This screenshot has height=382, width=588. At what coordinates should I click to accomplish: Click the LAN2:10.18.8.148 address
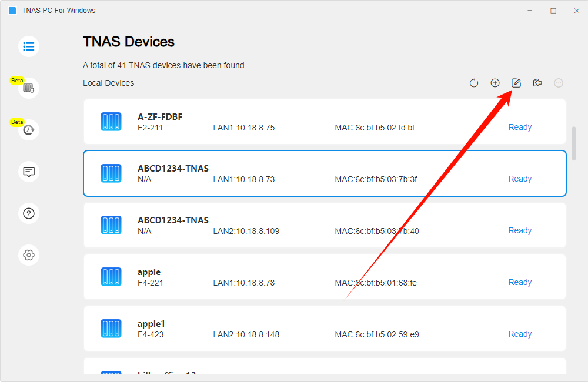tap(246, 334)
